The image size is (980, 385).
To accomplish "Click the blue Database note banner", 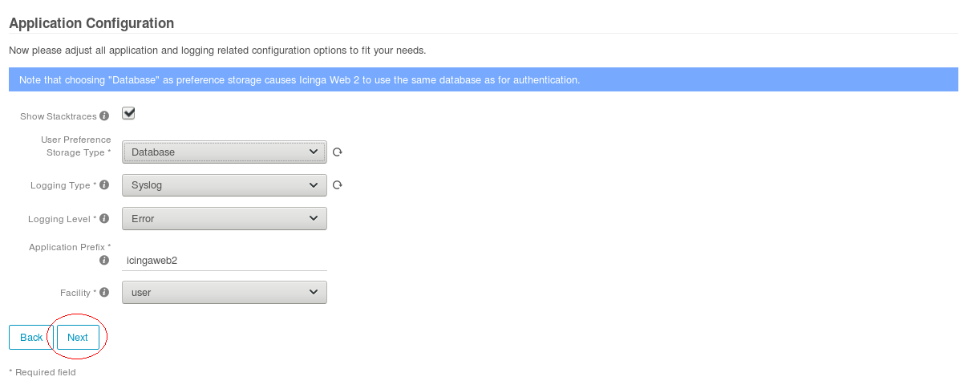I will (484, 80).
